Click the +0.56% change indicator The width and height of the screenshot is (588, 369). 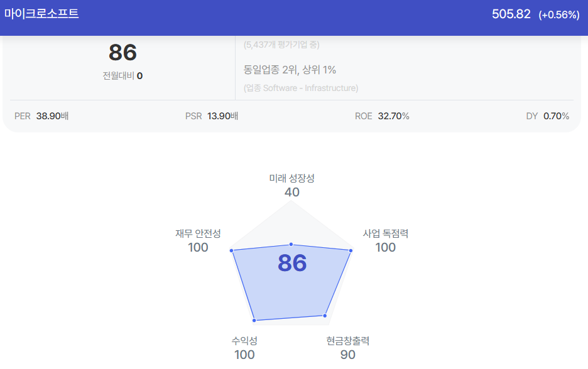pos(559,14)
